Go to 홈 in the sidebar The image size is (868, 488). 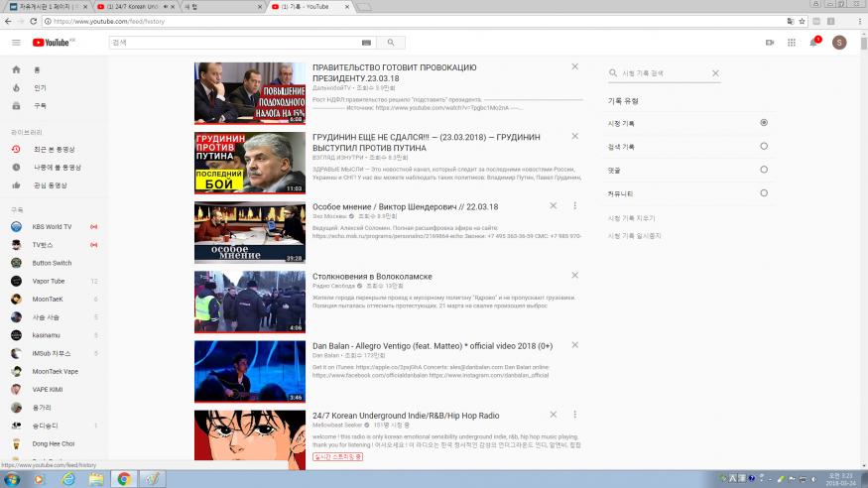[x=38, y=69]
